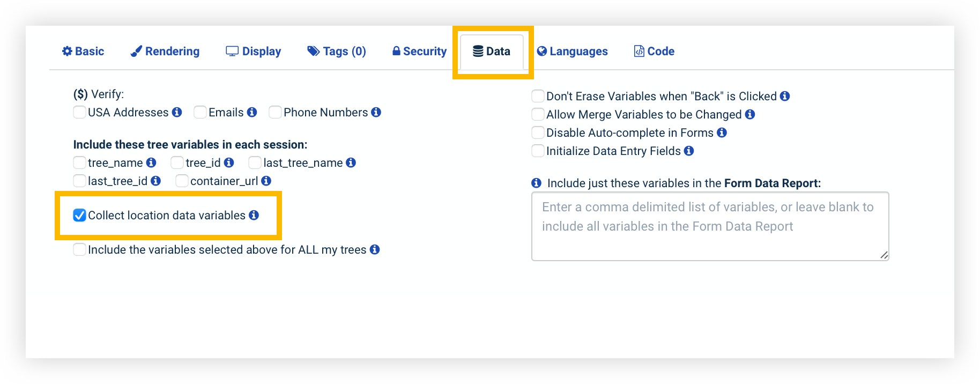980x384 pixels.
Task: Click info icon beside Initialize Data Entry Fields
Action: (689, 151)
